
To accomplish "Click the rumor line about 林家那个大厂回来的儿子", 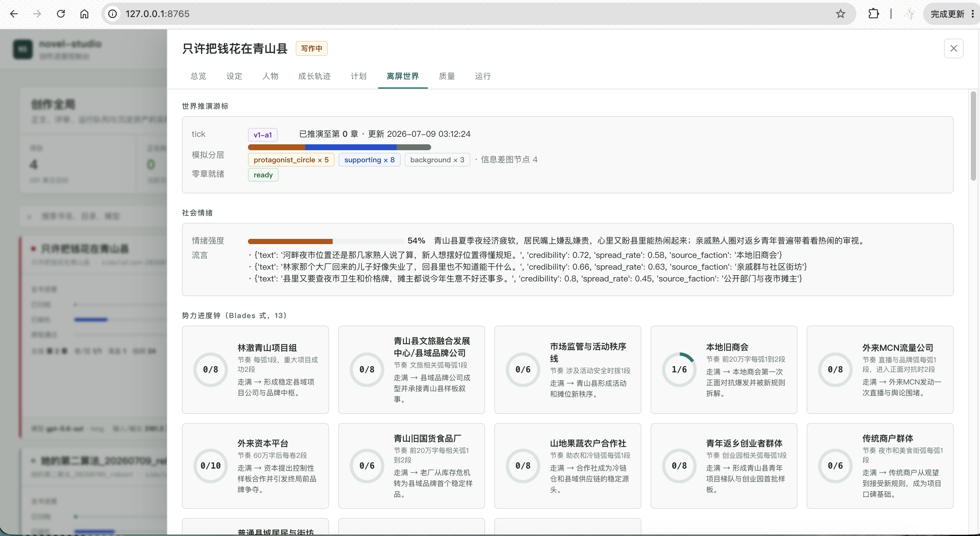I will (528, 267).
